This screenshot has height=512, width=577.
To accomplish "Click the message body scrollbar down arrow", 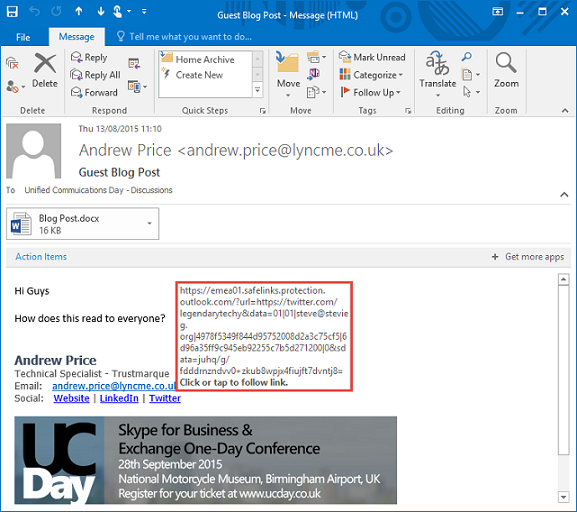I will tap(563, 497).
